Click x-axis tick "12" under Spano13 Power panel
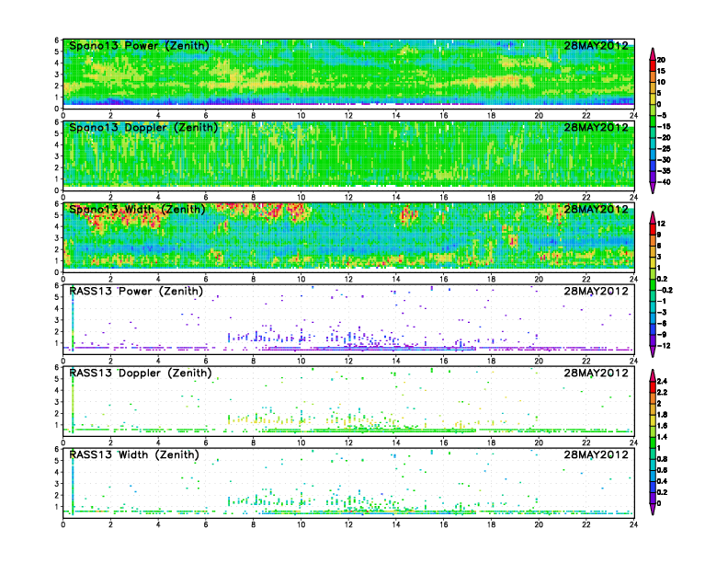The image size is (728, 563). (x=348, y=116)
